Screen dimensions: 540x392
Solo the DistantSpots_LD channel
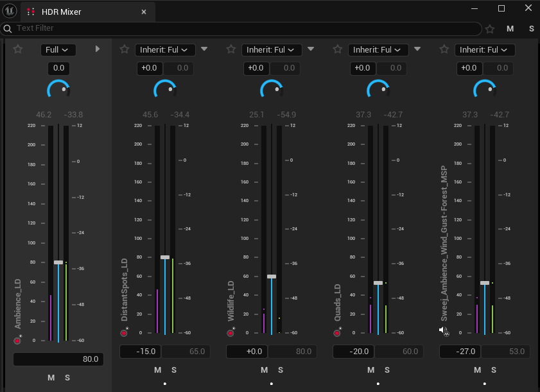tap(173, 370)
